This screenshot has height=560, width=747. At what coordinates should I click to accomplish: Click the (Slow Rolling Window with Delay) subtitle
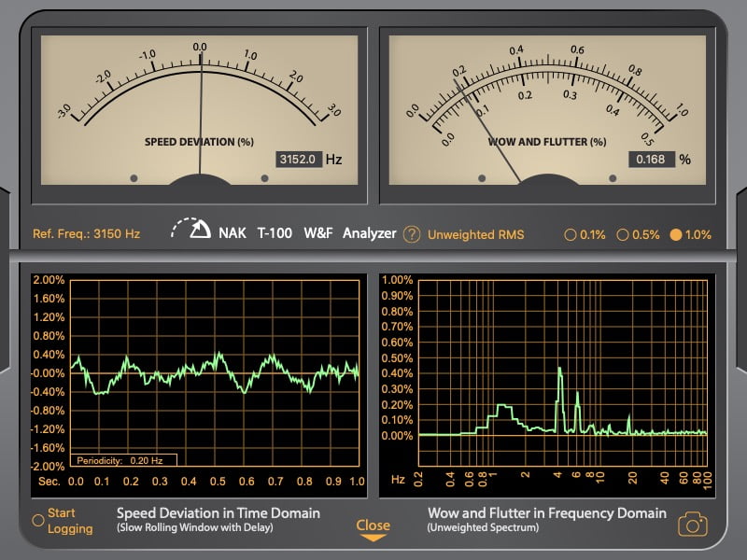(x=195, y=527)
